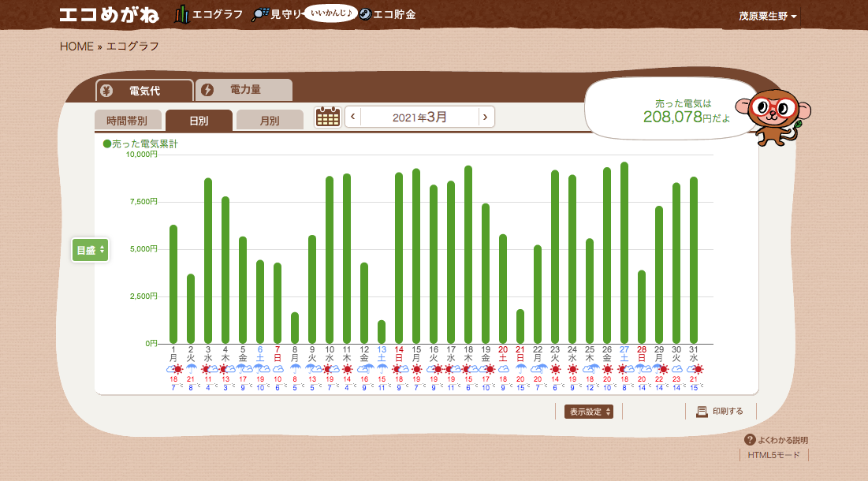Viewport: 868px width, 481px height.
Task: Click the 14 日 Sunday date label
Action: 399,354
